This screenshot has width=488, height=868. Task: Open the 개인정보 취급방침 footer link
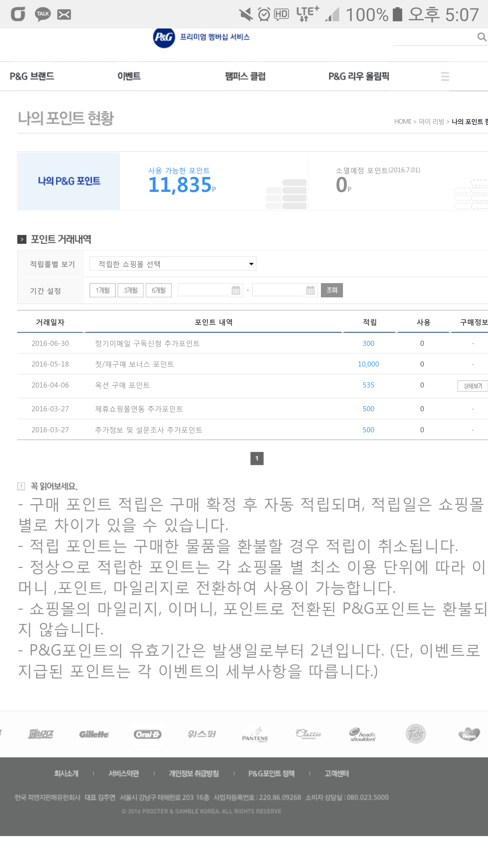pos(194,773)
